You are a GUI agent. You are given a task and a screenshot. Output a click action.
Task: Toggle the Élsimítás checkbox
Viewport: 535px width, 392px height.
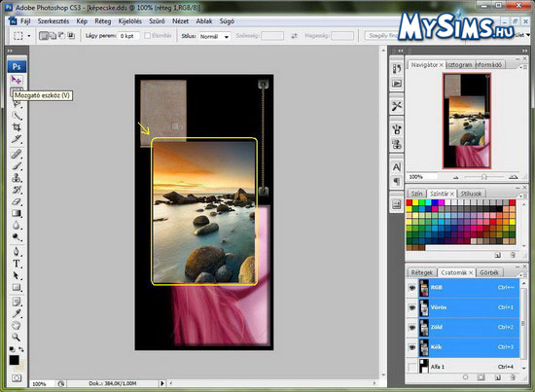(x=148, y=35)
